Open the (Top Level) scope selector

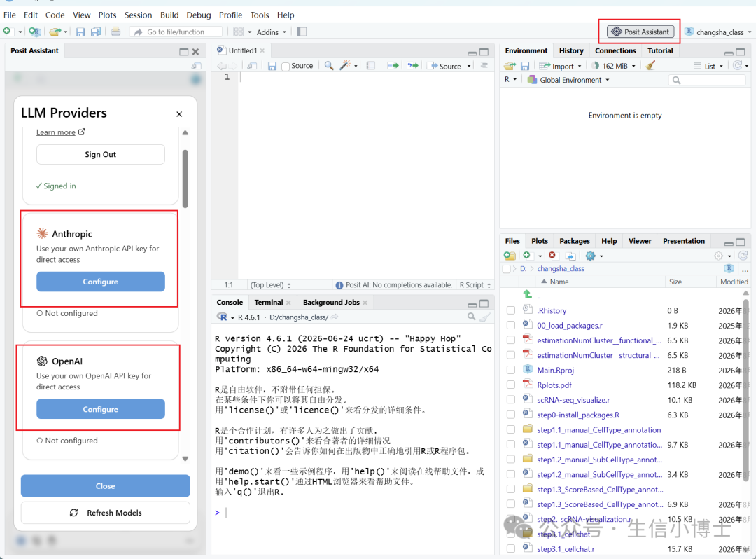pyautogui.click(x=270, y=285)
